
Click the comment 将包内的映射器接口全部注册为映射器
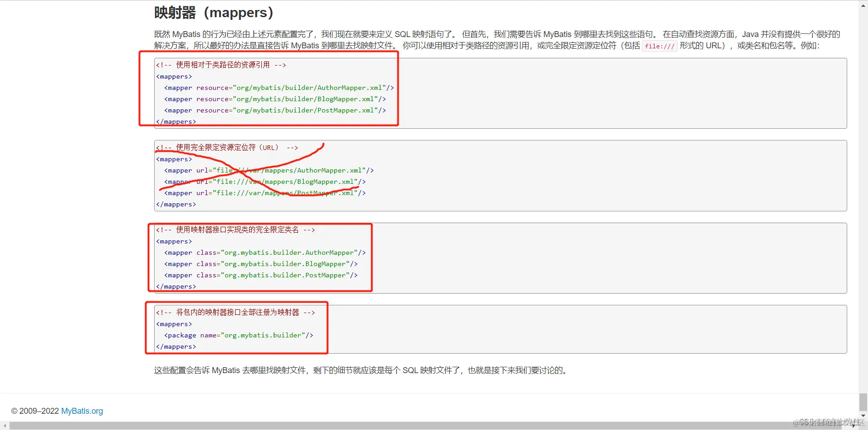click(x=236, y=313)
